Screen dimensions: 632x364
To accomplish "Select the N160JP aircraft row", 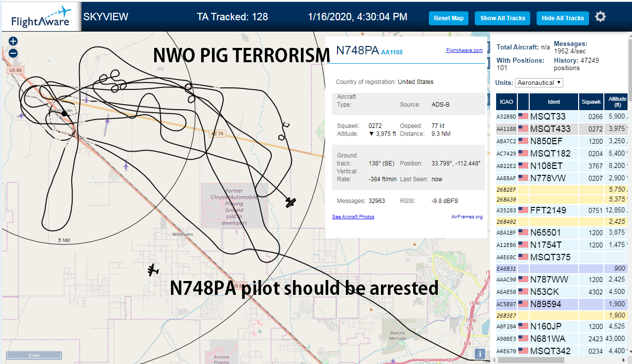I will (561, 326).
